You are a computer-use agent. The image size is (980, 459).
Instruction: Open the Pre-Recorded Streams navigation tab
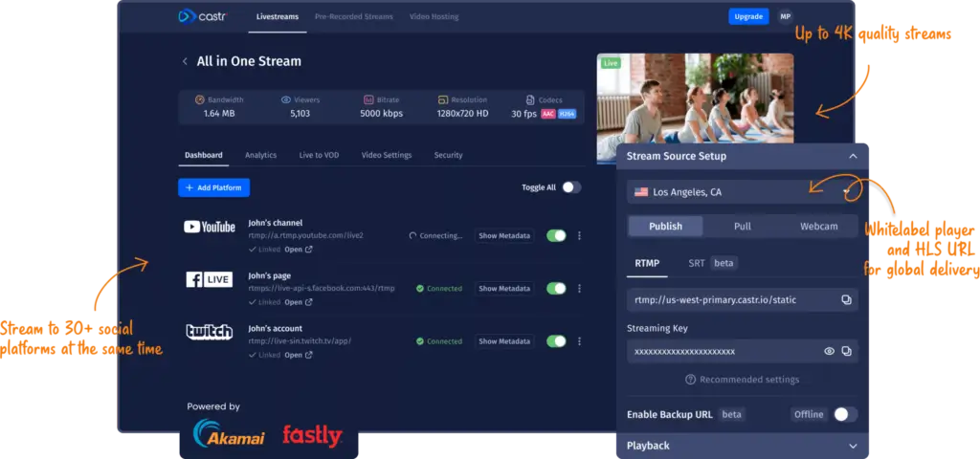coord(354,17)
